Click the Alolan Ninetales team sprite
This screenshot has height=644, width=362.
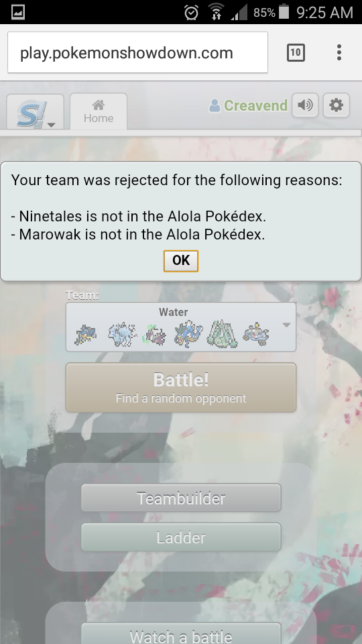click(122, 334)
